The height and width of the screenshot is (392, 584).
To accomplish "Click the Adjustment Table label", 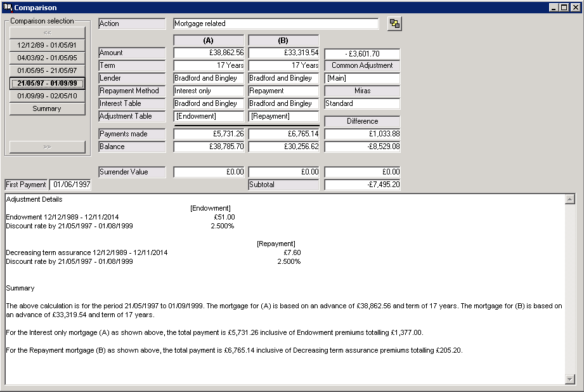I will pyautogui.click(x=132, y=116).
